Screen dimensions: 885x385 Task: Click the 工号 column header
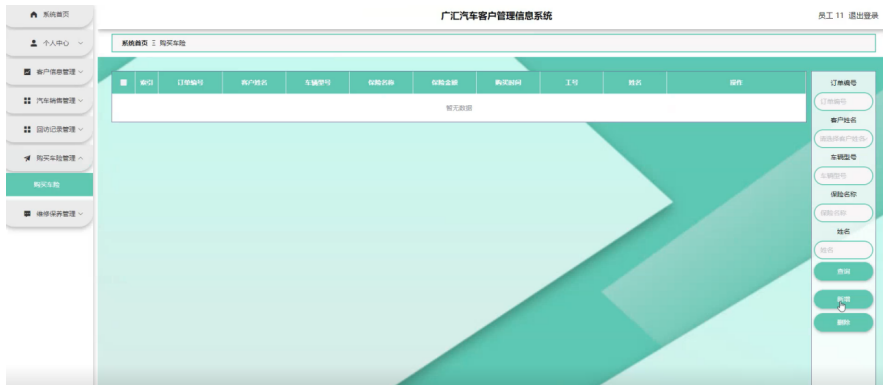(x=572, y=82)
